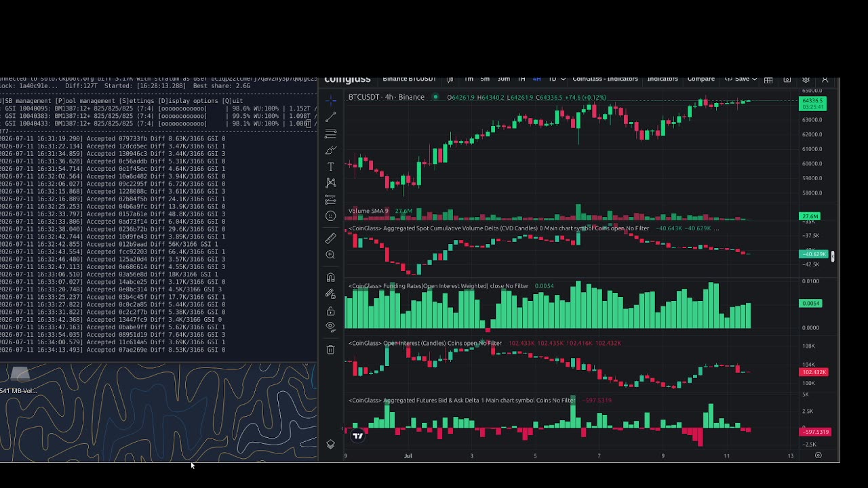The height and width of the screenshot is (488, 868).
Task: Toggle lock all drawing tools
Action: coord(330,310)
